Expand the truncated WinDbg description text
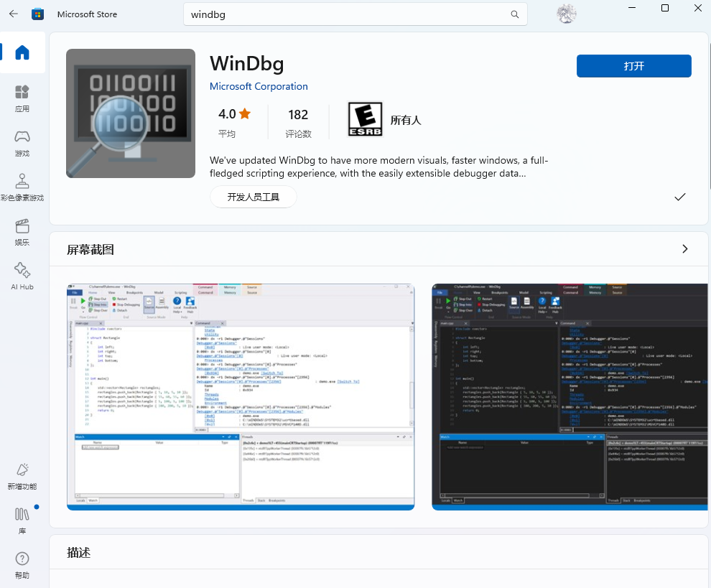711x588 pixels. coord(378,167)
